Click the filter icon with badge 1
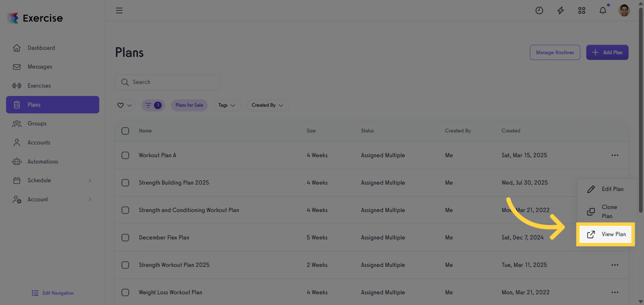This screenshot has height=305, width=644. click(153, 105)
